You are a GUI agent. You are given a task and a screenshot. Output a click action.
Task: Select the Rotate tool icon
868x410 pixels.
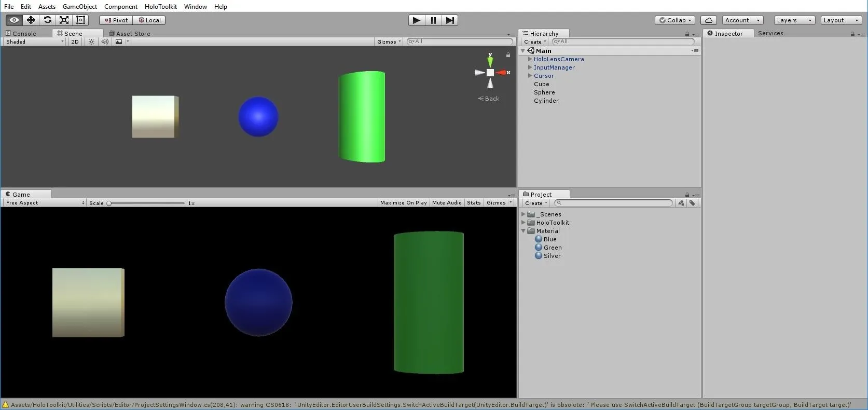[47, 20]
